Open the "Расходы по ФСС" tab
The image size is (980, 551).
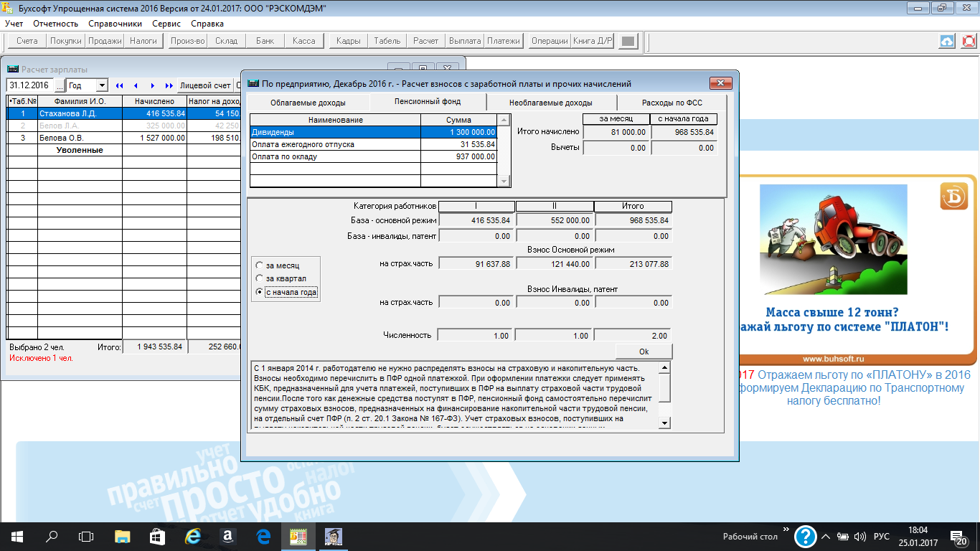671,103
